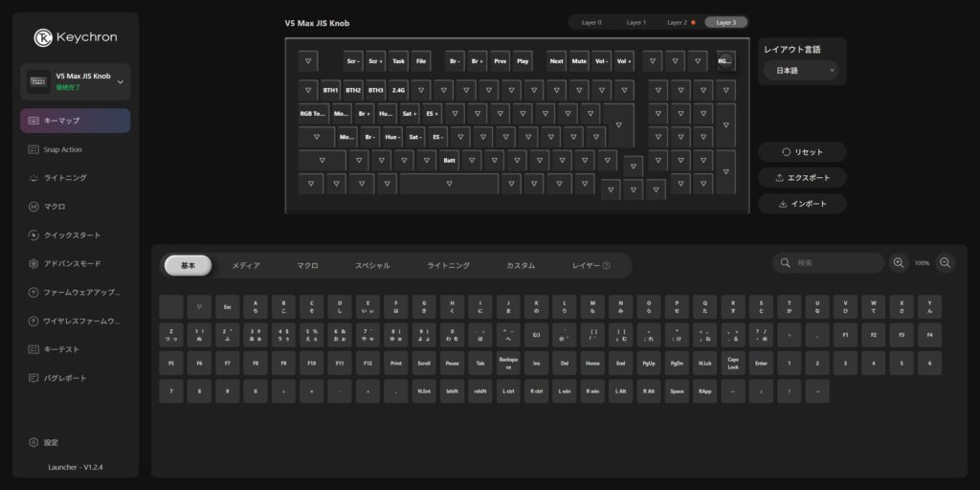Open 設定 settings at sidebar bottom
The width and height of the screenshot is (980, 490).
click(51, 442)
